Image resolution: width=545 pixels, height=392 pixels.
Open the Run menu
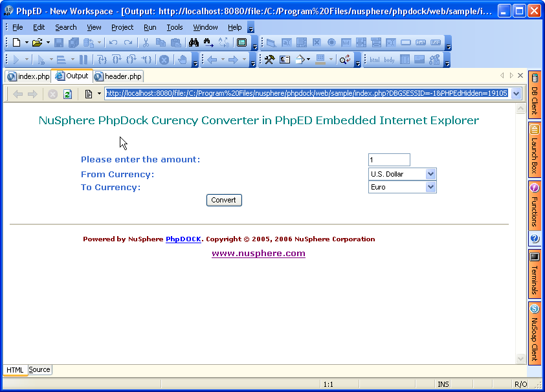pyautogui.click(x=150, y=27)
